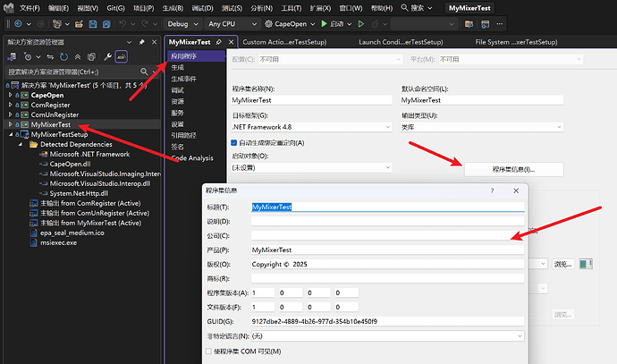The width and height of the screenshot is (617, 364).
Task: Select CapeOpen.dll in Detected Dependencies
Action: (70, 164)
